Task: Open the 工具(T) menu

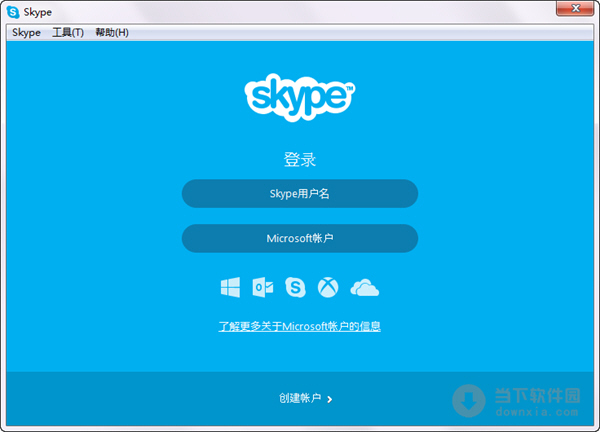Action: [68, 33]
